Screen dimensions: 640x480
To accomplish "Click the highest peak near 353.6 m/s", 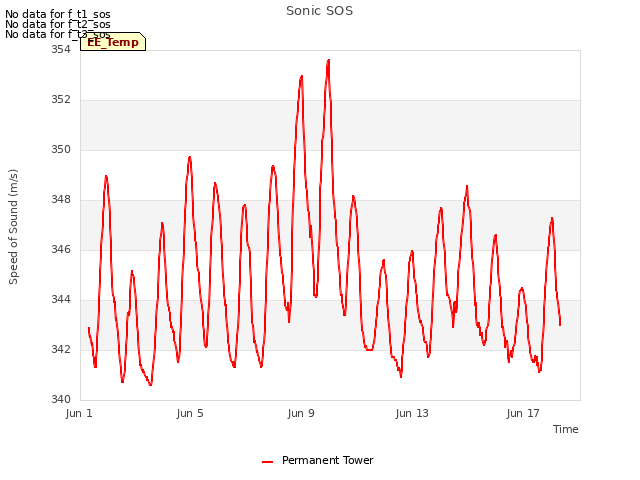I will [328, 60].
